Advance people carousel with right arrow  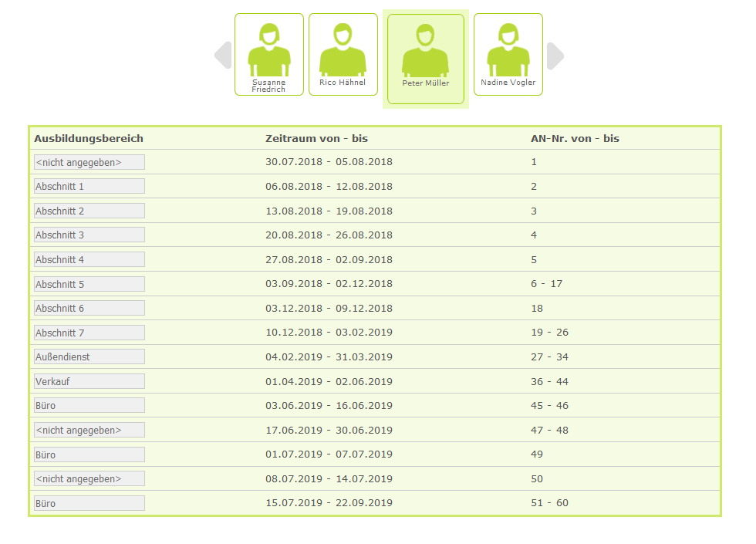(x=555, y=56)
